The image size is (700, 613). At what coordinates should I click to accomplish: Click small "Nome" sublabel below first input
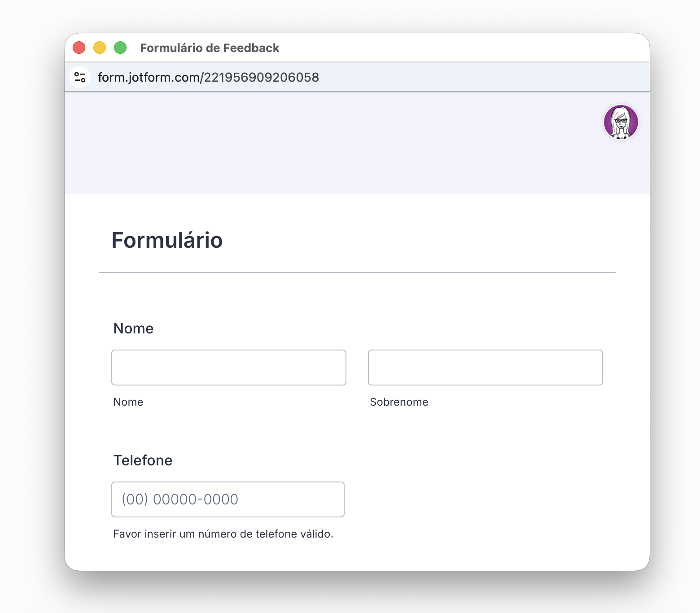tap(128, 402)
